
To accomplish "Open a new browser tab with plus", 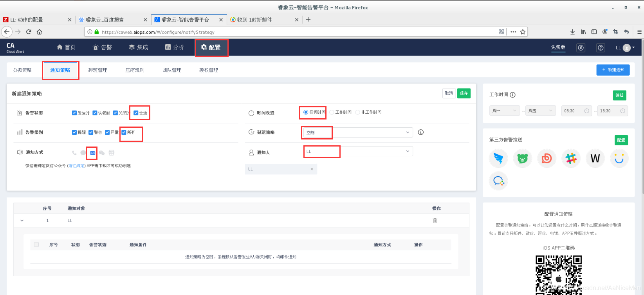I will pyautogui.click(x=308, y=19).
